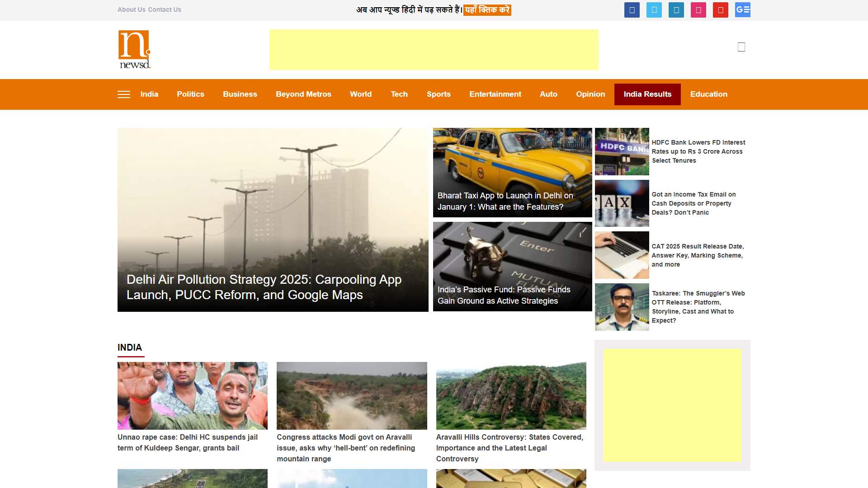Image resolution: width=868 pixels, height=488 pixels.
Task: Open the Delhi Air Pollution Strategy headline article
Action: 264,287
